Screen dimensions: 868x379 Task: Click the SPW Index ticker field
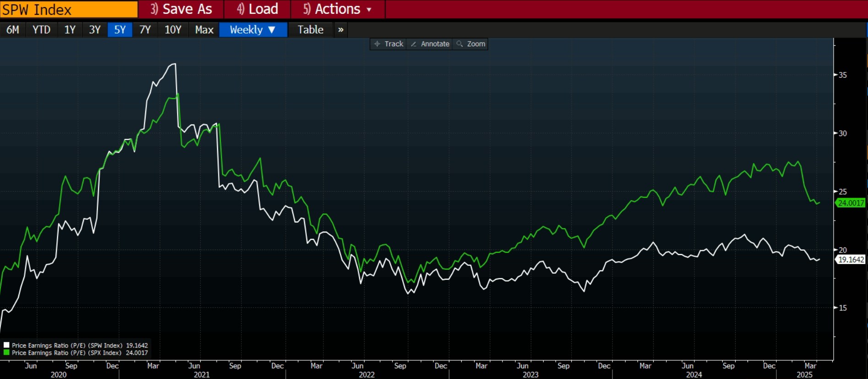click(x=69, y=9)
